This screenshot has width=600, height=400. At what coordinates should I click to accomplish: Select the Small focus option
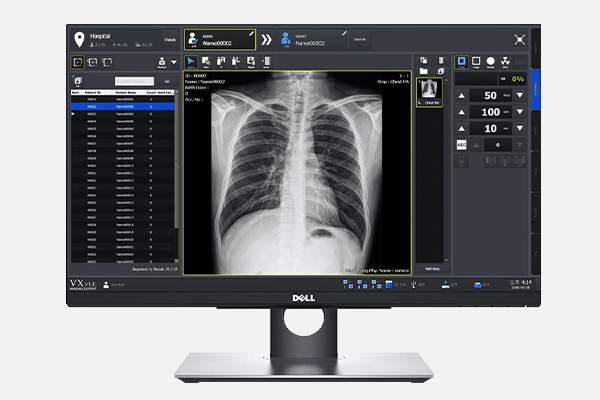461,62
